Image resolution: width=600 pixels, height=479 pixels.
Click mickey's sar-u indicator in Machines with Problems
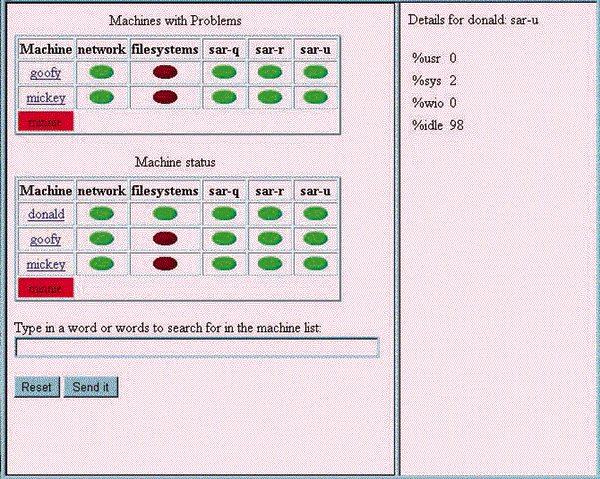coord(315,97)
